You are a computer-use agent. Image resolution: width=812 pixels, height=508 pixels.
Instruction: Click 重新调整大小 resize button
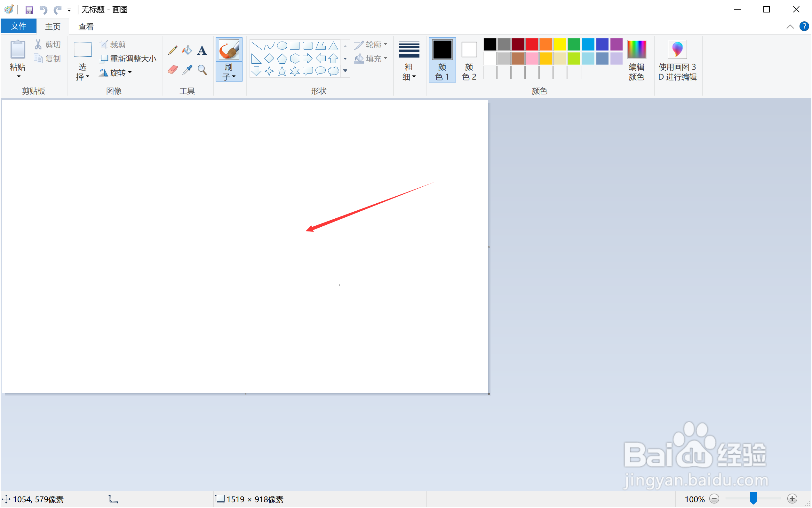(x=128, y=59)
